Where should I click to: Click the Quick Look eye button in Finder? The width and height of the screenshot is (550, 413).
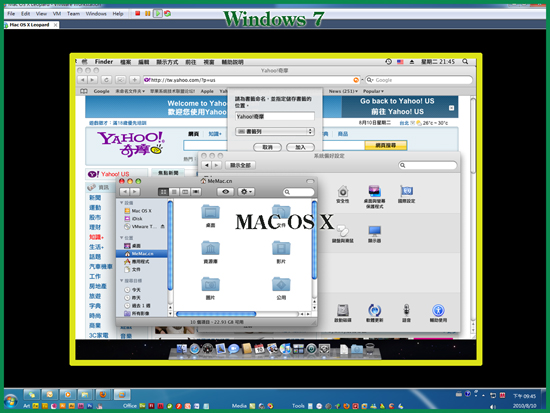click(226, 192)
